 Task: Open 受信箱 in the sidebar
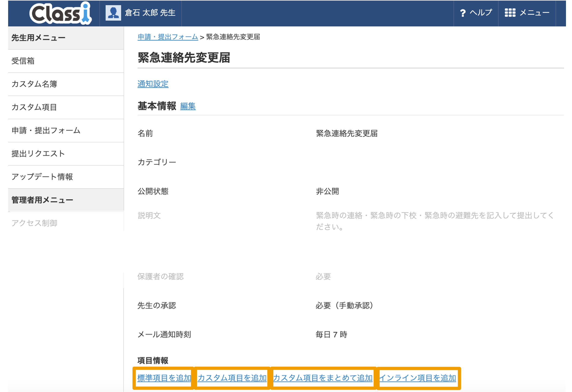(23, 61)
